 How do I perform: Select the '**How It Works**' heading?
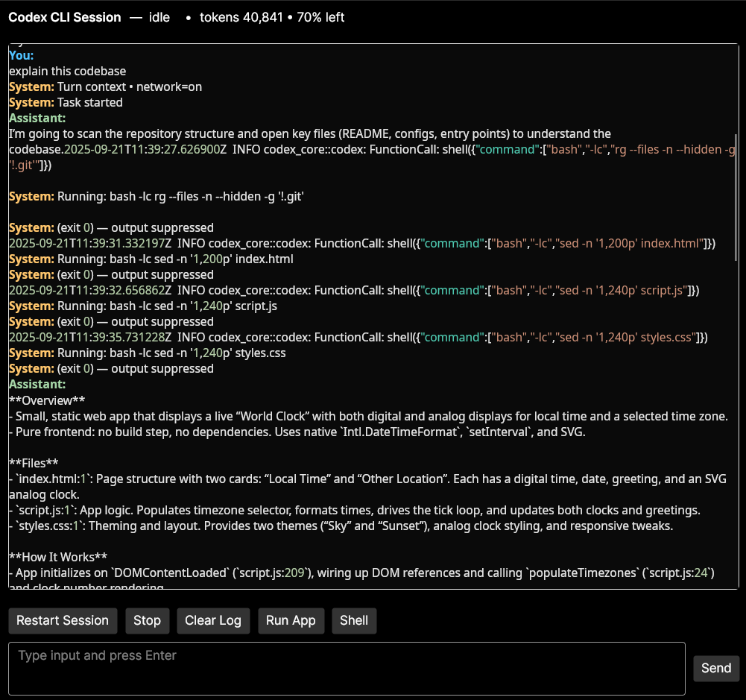[58, 557]
